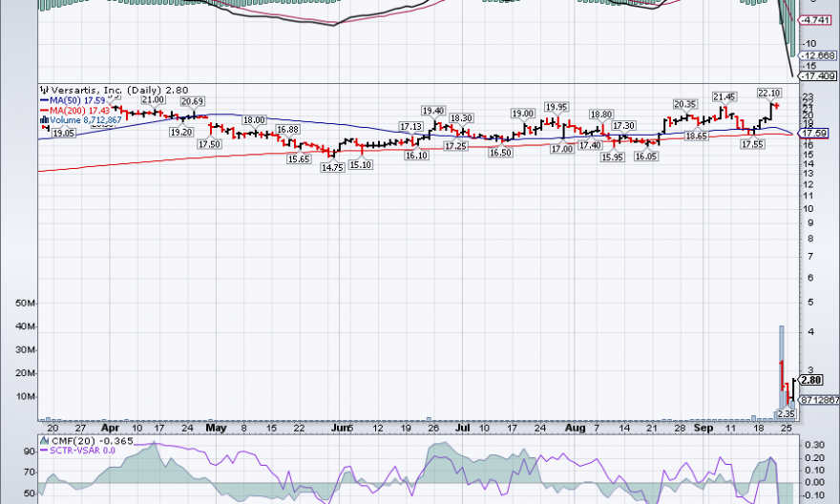Click the 21.45 price callout in September
This screenshot has height=504, width=840.
pyautogui.click(x=724, y=96)
